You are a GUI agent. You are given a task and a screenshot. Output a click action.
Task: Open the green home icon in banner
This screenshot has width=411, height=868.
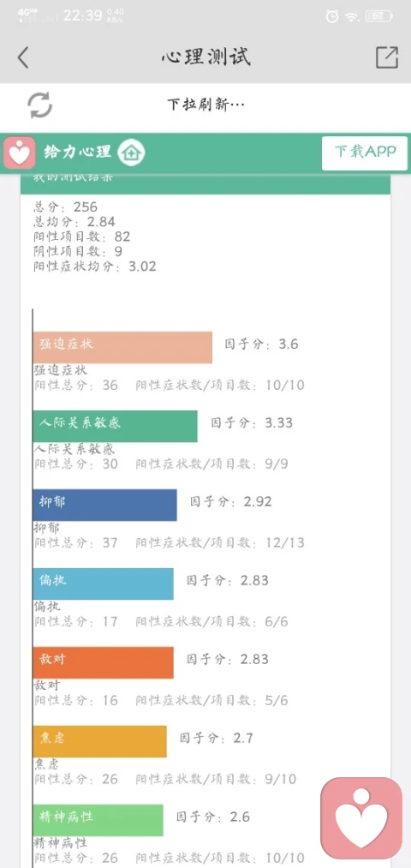pos(132,153)
